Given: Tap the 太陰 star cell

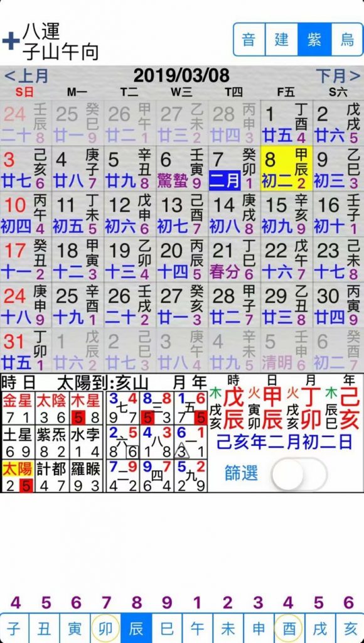Looking at the screenshot, I should pyautogui.click(x=52, y=409).
